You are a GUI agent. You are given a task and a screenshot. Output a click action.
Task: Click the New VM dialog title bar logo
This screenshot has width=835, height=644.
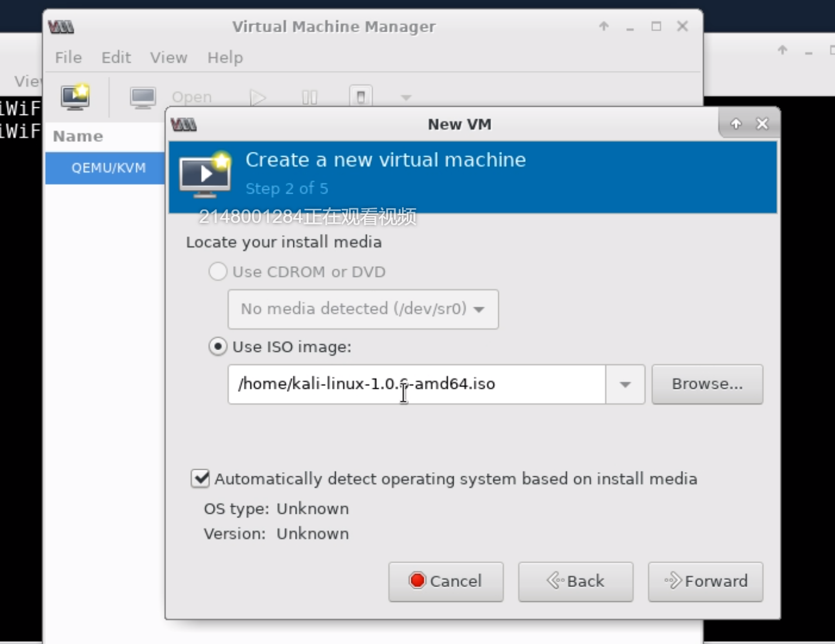(184, 124)
